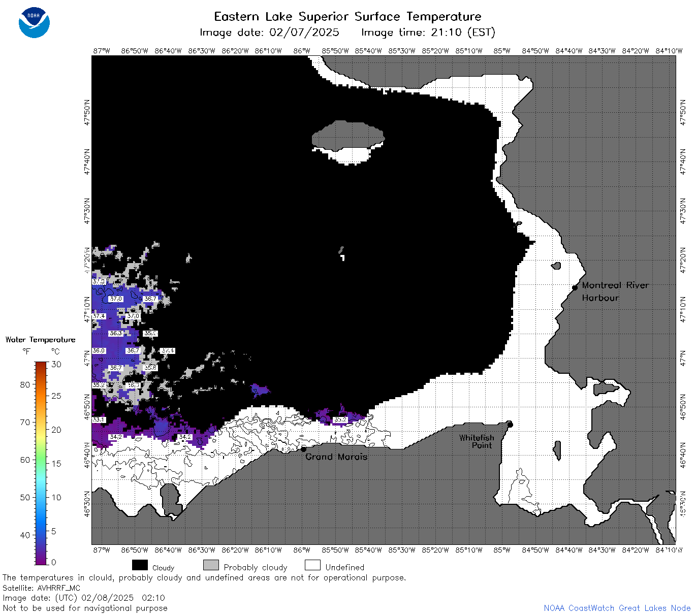Click the water temperature color scale bar

coord(41,463)
